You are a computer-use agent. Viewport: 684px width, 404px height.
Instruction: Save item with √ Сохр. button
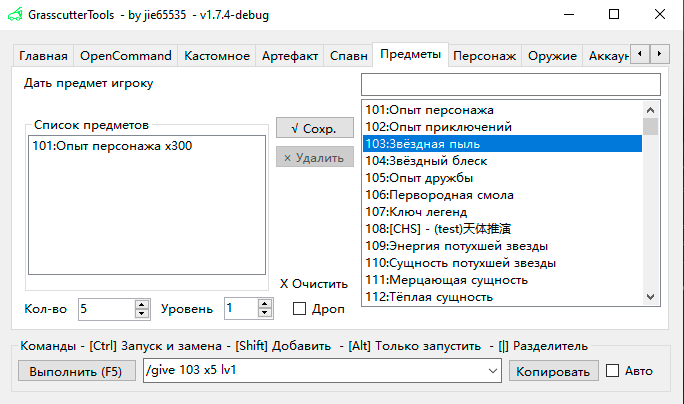pos(315,129)
